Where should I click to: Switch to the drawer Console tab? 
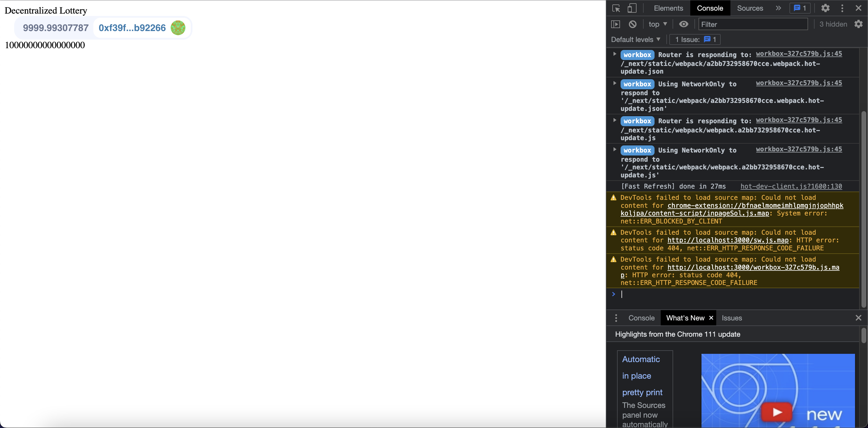coord(641,318)
